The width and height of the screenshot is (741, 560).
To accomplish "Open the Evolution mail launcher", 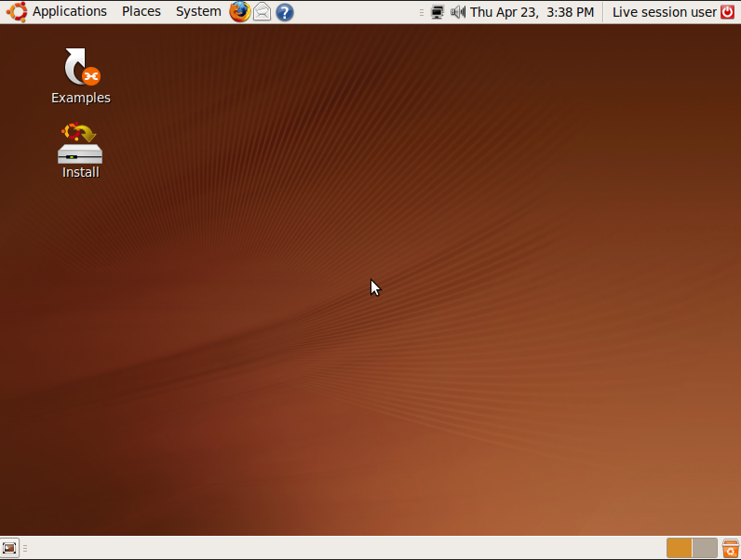I will (x=263, y=12).
